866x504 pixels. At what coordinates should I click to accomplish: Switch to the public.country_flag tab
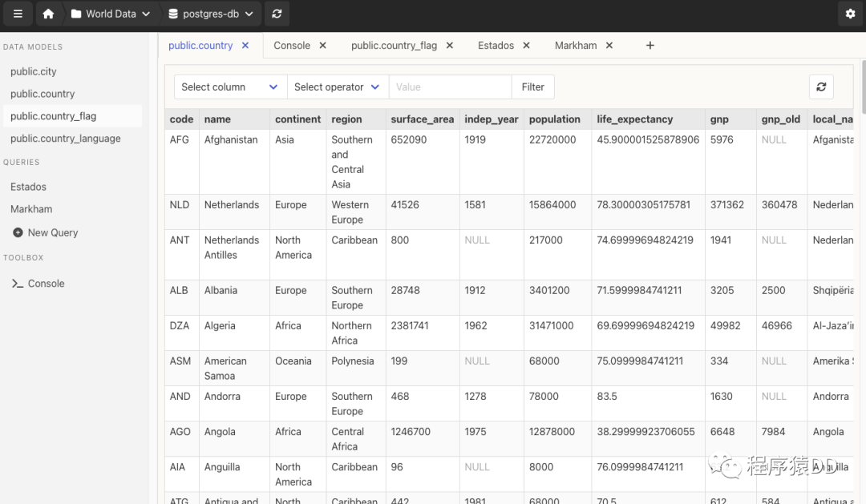(x=394, y=45)
